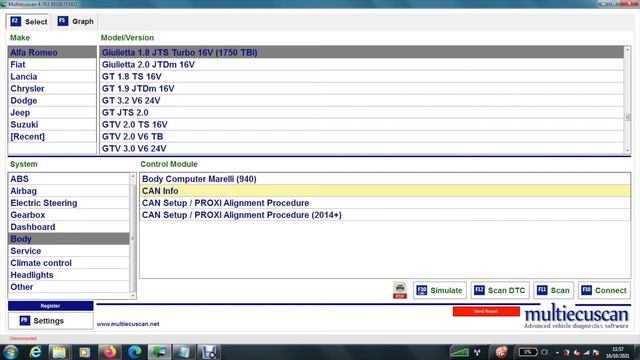
Task: Click the Scan DTC button
Action: click(x=500, y=290)
